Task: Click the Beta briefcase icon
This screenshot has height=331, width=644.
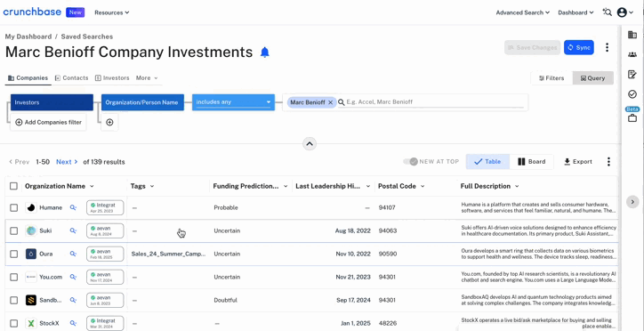Action: 632,118
